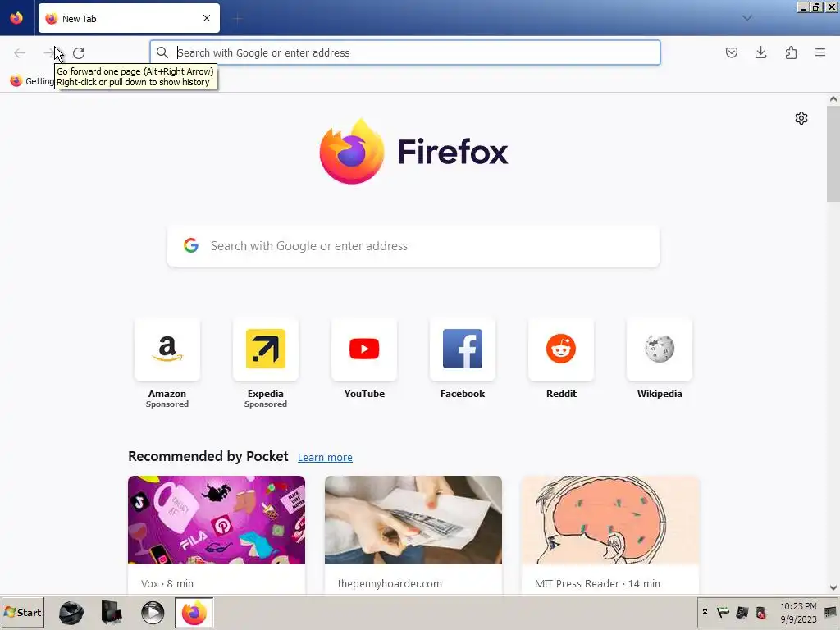Open the Vox Pocket article thumbnail
Viewport: 840px width, 630px height.
pyautogui.click(x=217, y=519)
